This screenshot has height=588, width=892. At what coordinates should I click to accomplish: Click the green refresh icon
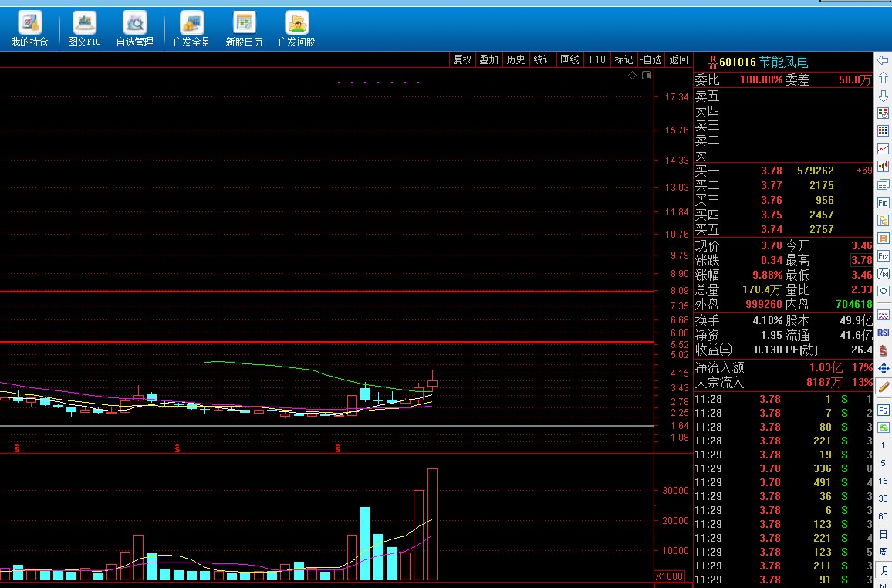pos(883,427)
